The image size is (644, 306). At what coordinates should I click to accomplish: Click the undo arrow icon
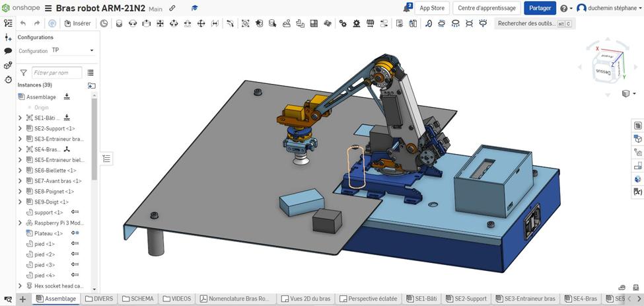23,23
